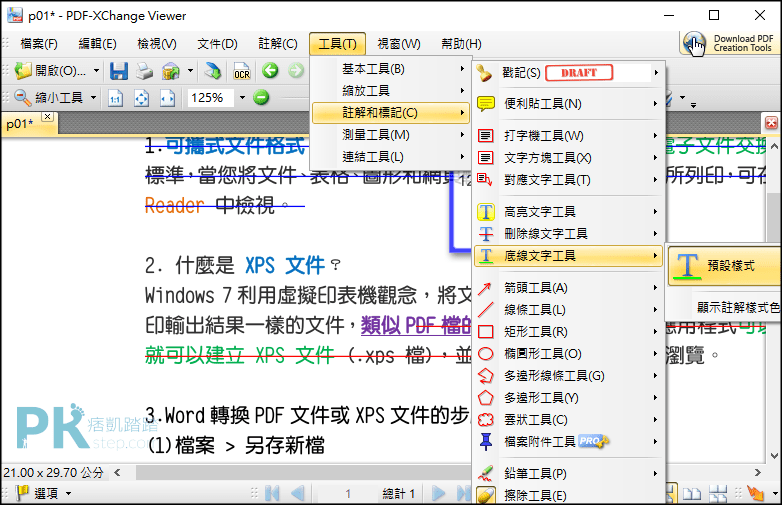The image size is (782, 505).
Task: Click the OCR toolbar icon
Action: coord(242,71)
